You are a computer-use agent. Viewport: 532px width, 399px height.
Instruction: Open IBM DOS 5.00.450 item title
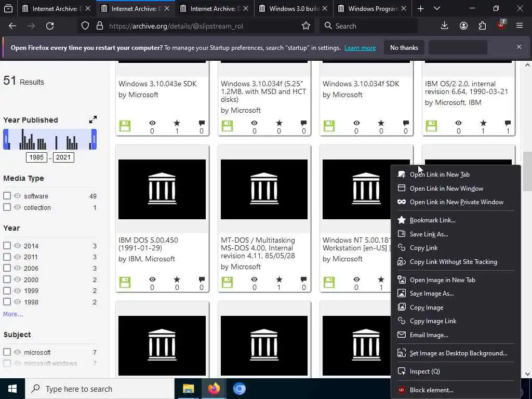tap(148, 244)
